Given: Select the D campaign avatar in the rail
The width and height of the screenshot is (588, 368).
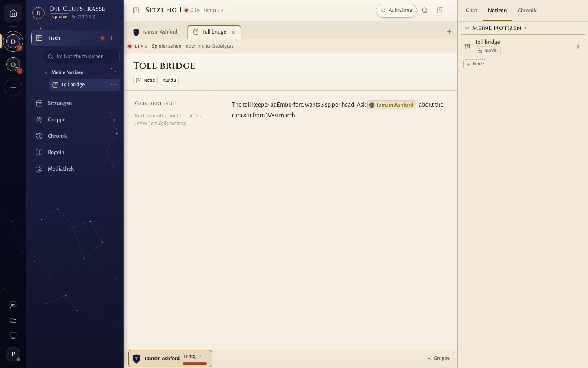Looking at the screenshot, I should pos(13,41).
